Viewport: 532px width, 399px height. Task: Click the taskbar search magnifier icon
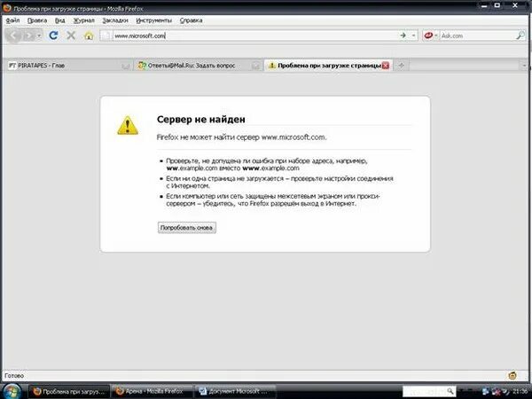click(450, 391)
